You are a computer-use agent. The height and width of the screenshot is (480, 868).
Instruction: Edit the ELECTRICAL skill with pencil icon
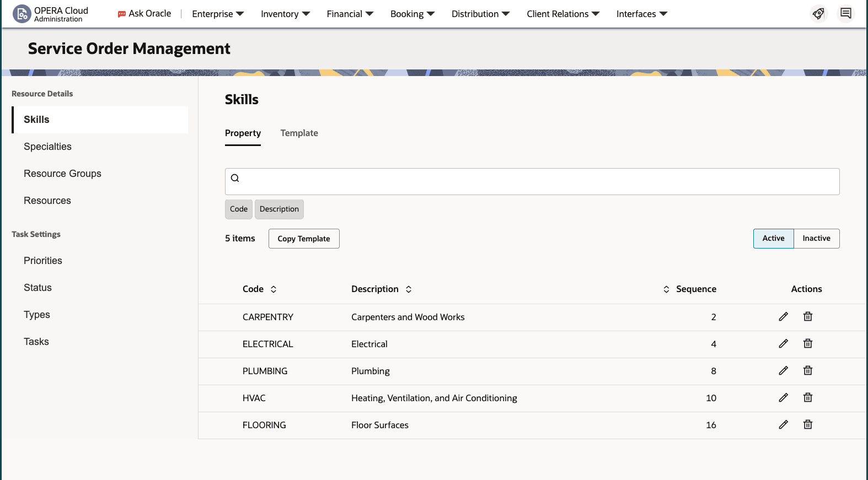click(x=783, y=343)
